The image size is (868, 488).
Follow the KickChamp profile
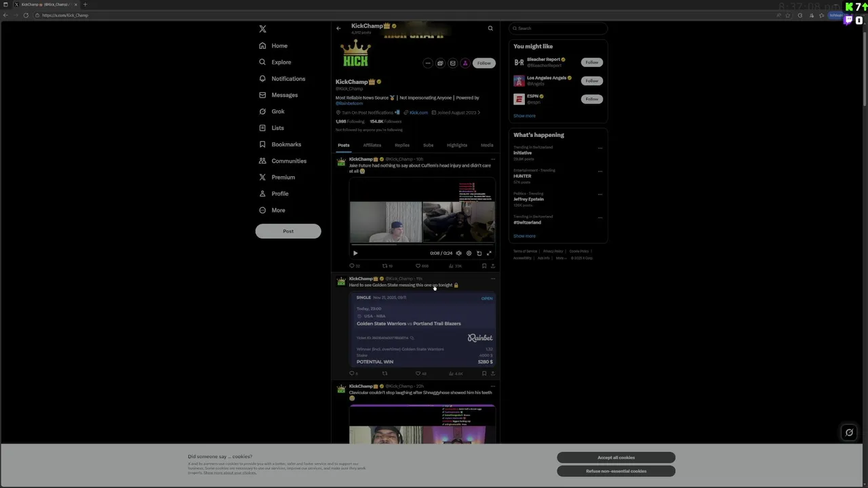(x=484, y=63)
